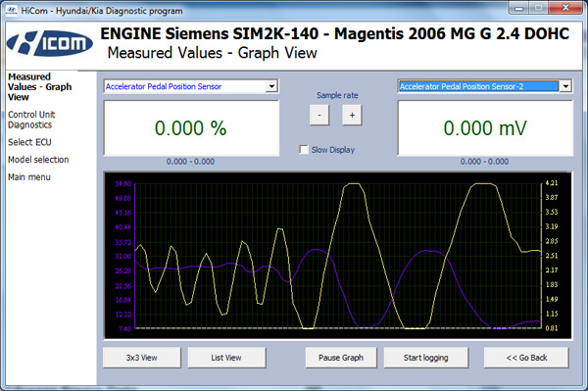This screenshot has width=588, height=391.
Task: Increase sample rate with the plus button
Action: tap(352, 115)
